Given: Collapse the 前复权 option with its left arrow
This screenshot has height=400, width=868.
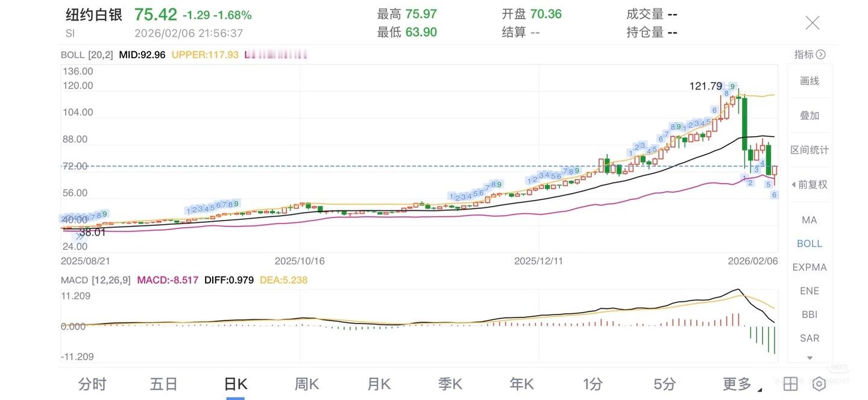Looking at the screenshot, I should [794, 184].
